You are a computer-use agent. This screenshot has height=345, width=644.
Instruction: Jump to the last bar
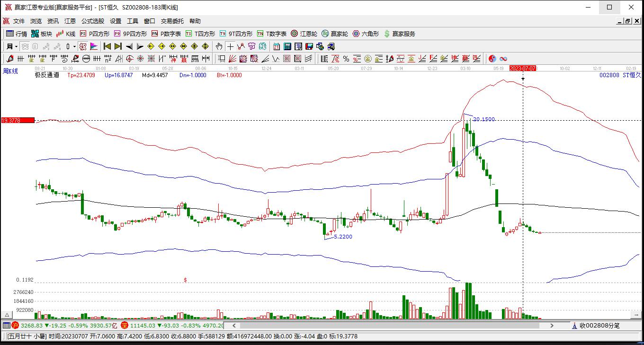tap(118, 46)
